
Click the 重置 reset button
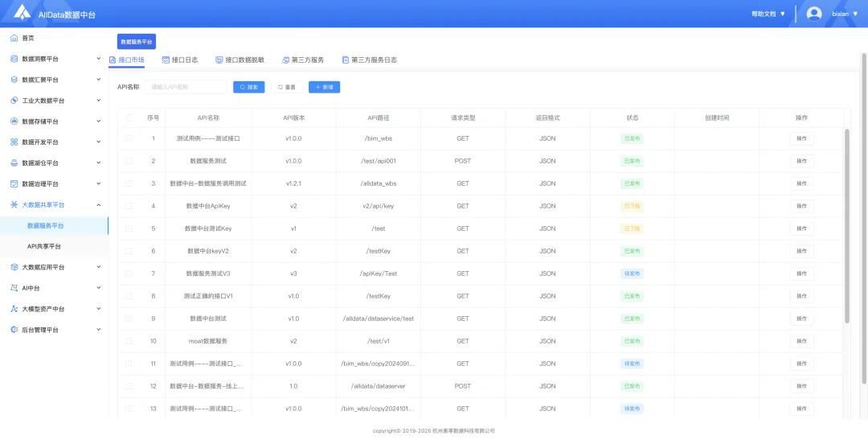287,87
